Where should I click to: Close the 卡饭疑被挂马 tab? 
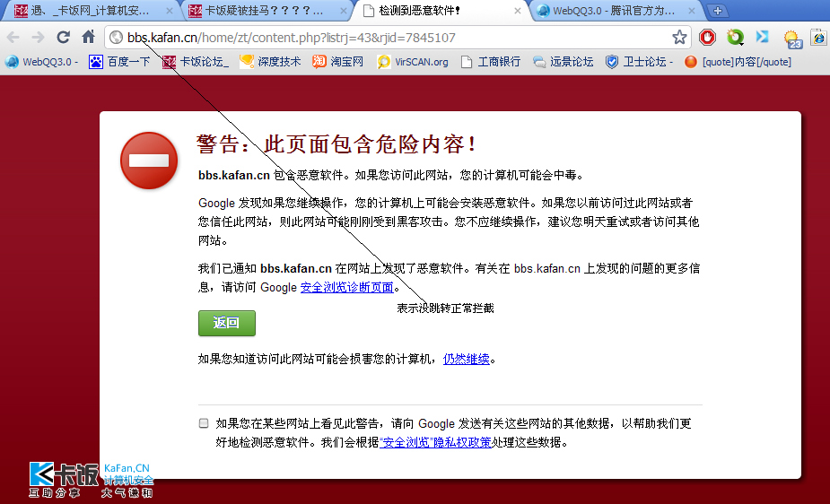(x=343, y=11)
